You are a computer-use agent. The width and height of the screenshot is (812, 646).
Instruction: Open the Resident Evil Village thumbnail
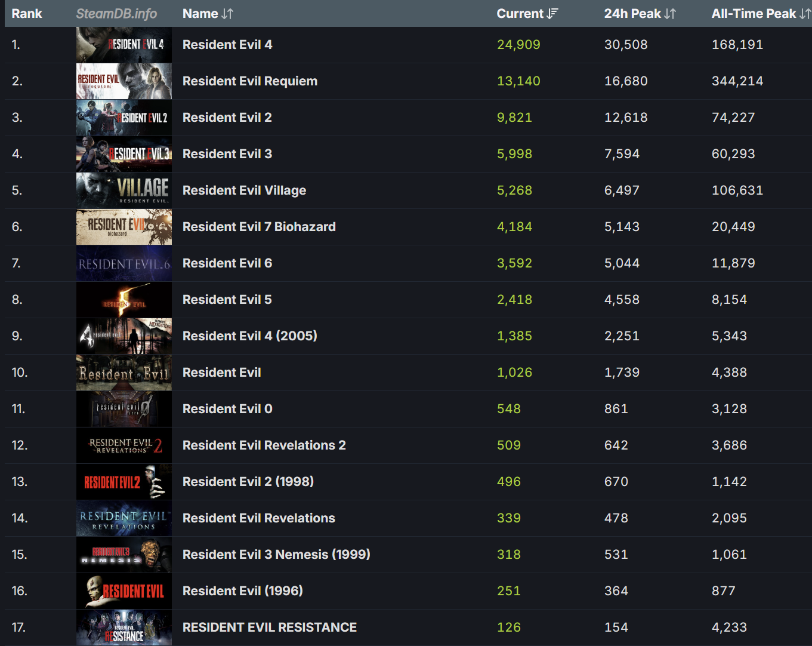click(x=124, y=190)
